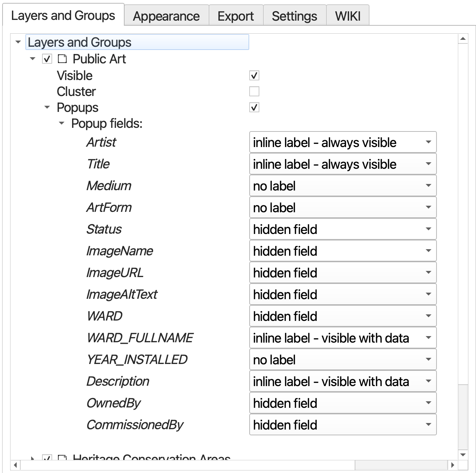Toggle the Visible checkbox off
476x473 pixels.
(254, 75)
